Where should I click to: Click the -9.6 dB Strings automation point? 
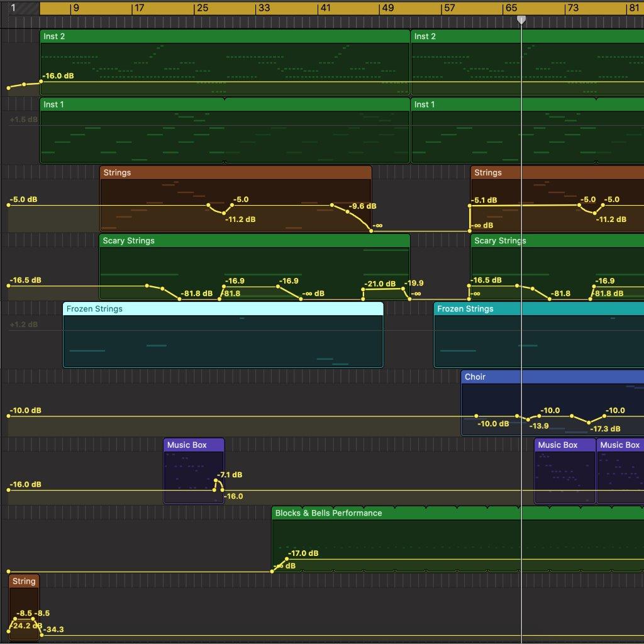tap(347, 212)
